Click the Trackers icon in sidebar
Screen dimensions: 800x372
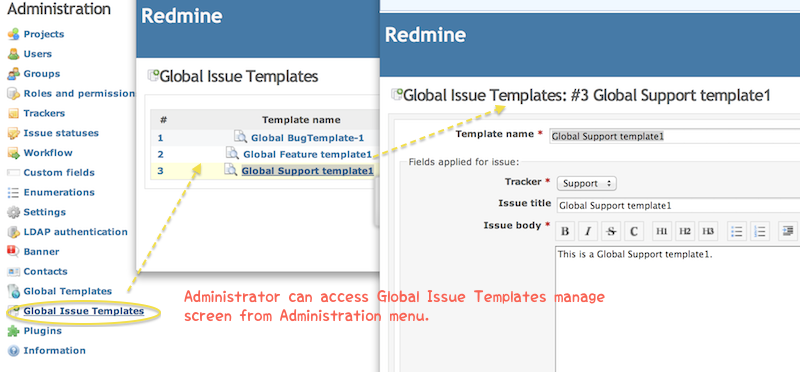coord(14,113)
